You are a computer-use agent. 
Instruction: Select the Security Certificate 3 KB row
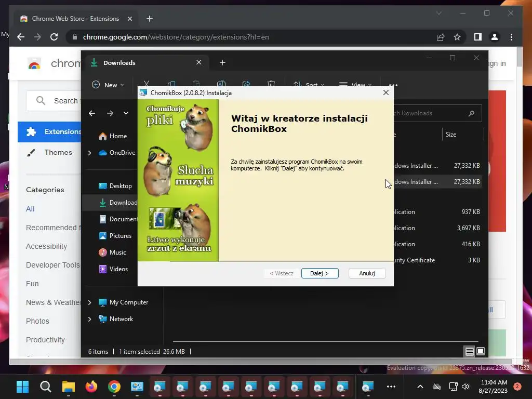(437, 260)
